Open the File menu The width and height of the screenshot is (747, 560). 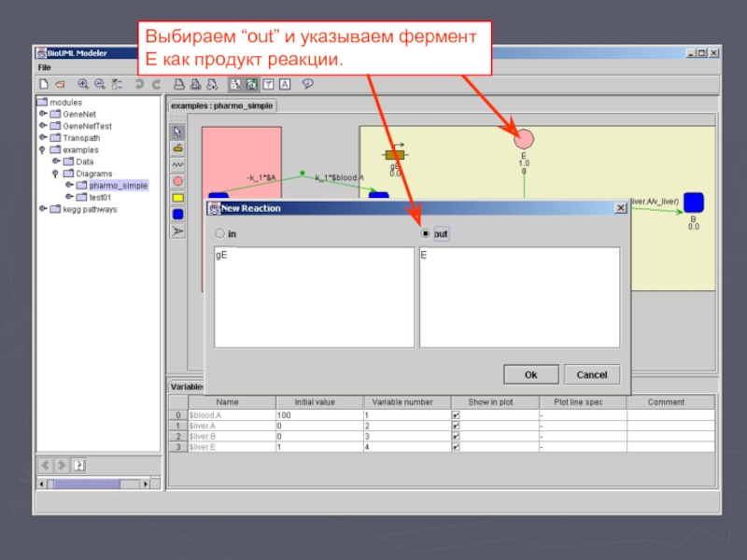pyautogui.click(x=44, y=67)
